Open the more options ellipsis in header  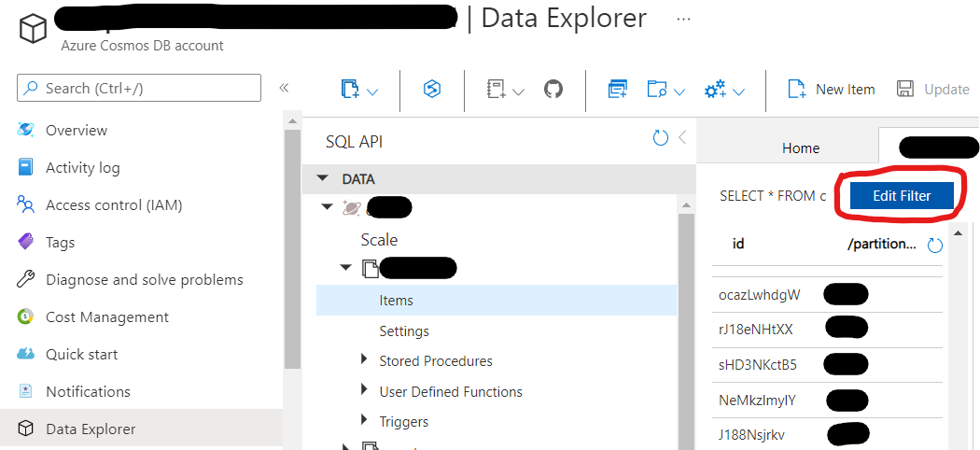(x=684, y=19)
